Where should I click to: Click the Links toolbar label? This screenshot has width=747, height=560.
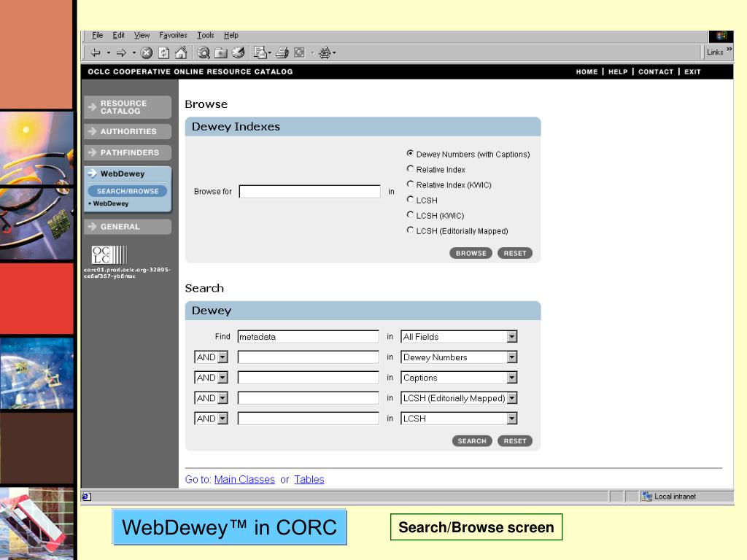click(x=715, y=52)
